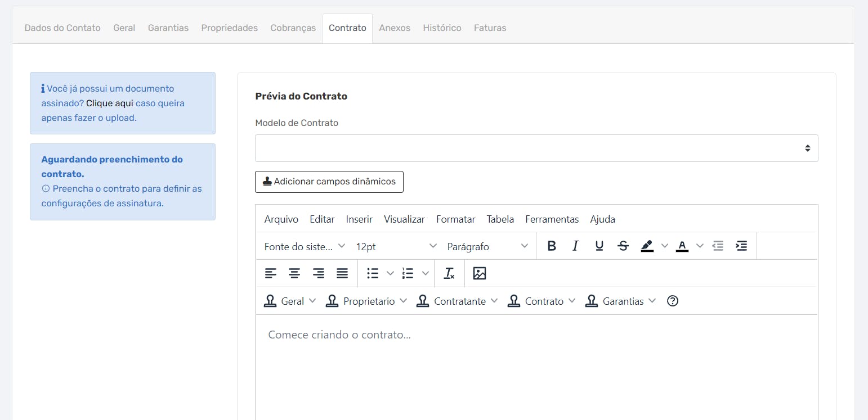Open the Tabela menu
This screenshot has width=868, height=420.
tap(500, 219)
